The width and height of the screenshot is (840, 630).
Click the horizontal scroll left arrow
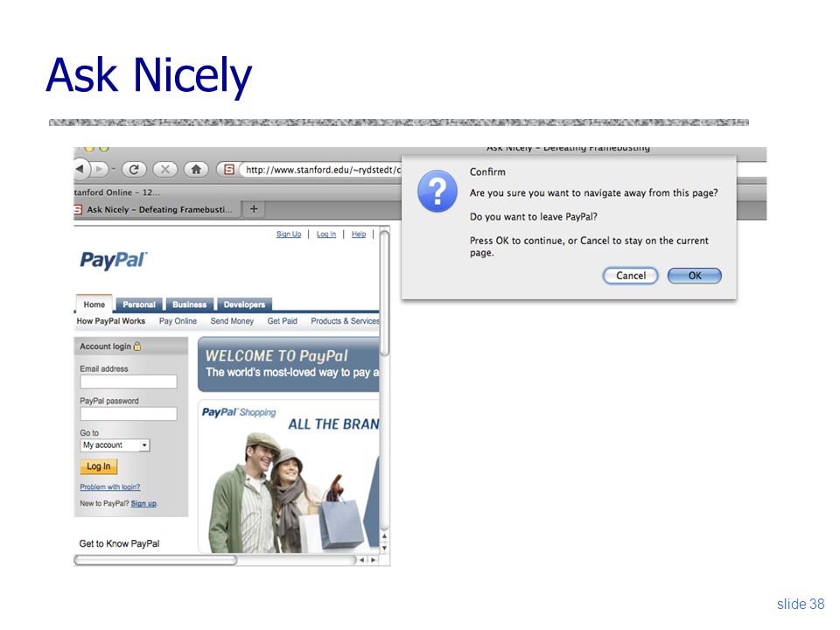(x=362, y=560)
